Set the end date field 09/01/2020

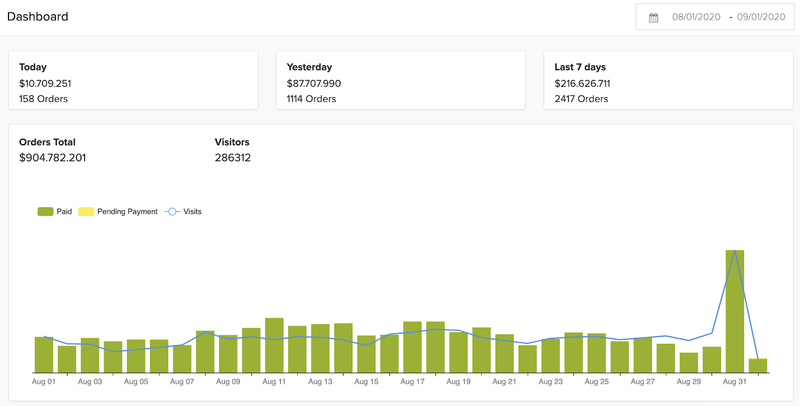pyautogui.click(x=761, y=17)
